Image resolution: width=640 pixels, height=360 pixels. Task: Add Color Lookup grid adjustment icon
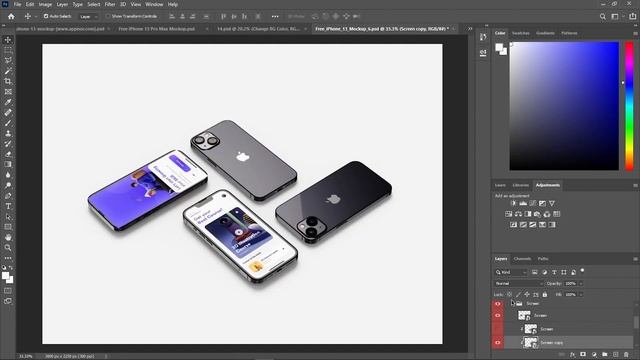pos(557,214)
